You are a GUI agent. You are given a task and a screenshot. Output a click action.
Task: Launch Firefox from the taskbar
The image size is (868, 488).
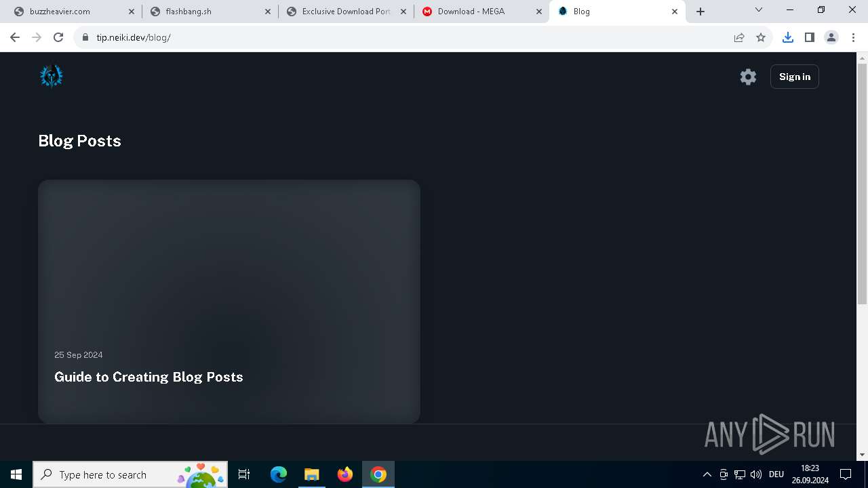point(345,474)
